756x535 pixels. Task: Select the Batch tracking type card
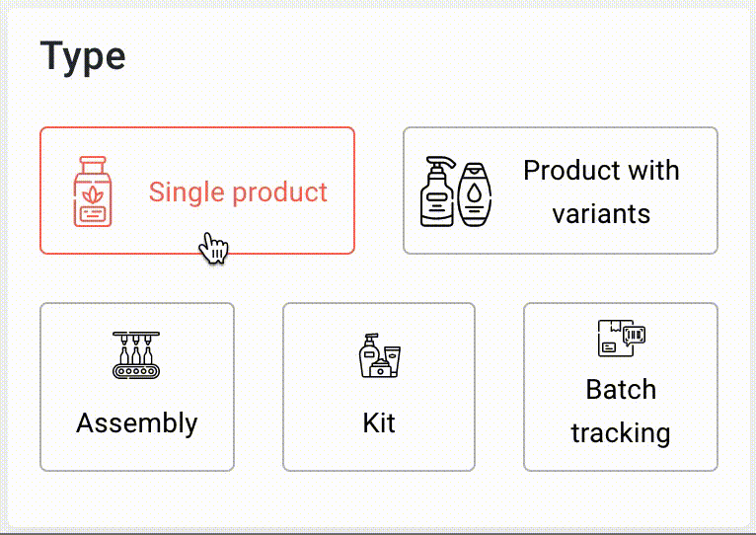[x=621, y=387]
